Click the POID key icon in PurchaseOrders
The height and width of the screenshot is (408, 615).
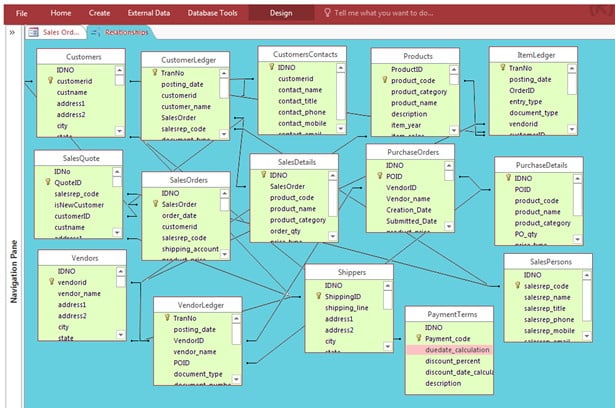pyautogui.click(x=380, y=175)
